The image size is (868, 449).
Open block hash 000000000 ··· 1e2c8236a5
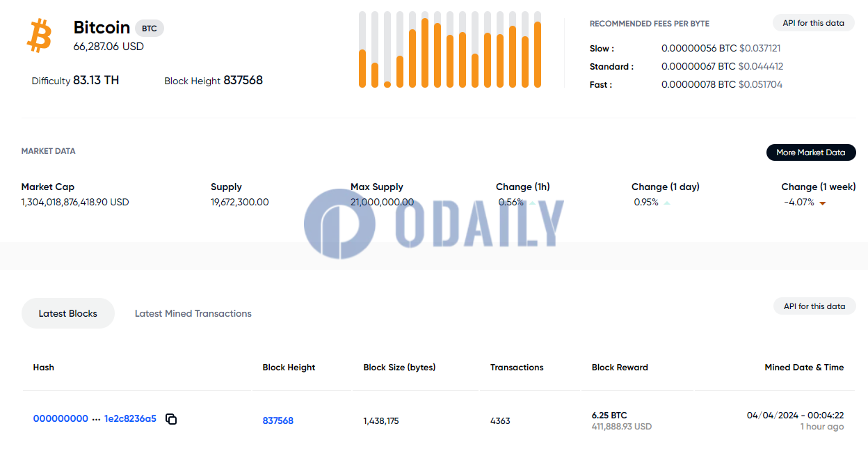(x=95, y=418)
